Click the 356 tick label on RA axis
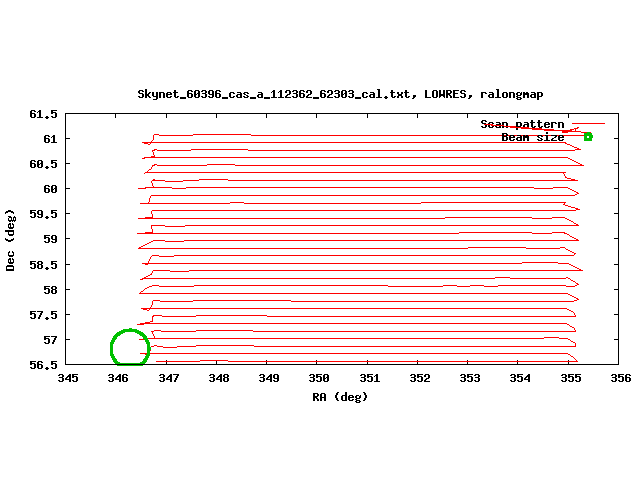 [621, 378]
